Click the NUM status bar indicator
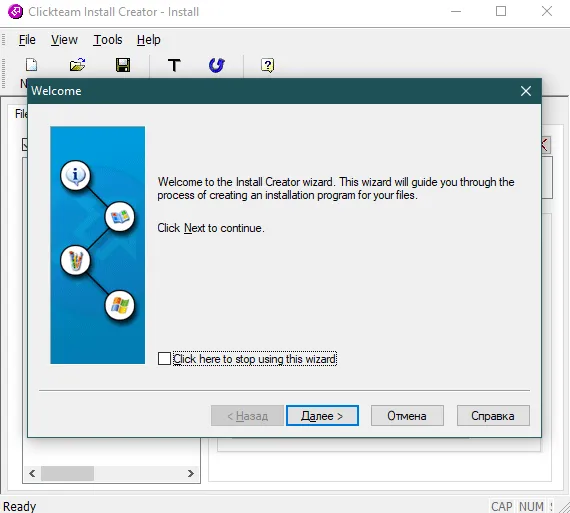Viewport: 570px width, 513px height. tap(531, 506)
